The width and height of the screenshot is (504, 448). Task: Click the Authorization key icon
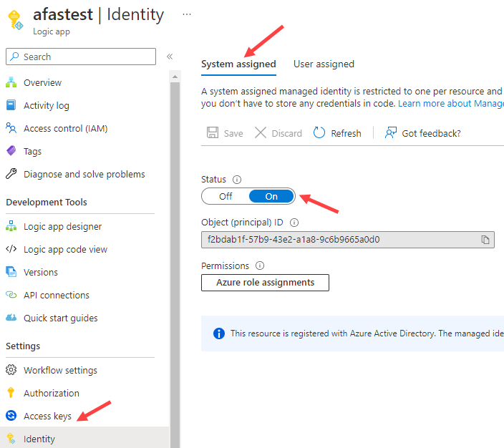click(x=11, y=393)
